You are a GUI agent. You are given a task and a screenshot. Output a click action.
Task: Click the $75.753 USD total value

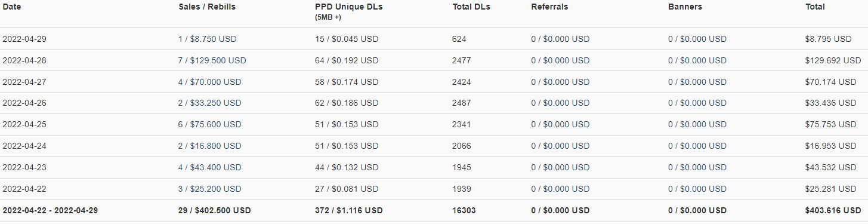click(830, 125)
